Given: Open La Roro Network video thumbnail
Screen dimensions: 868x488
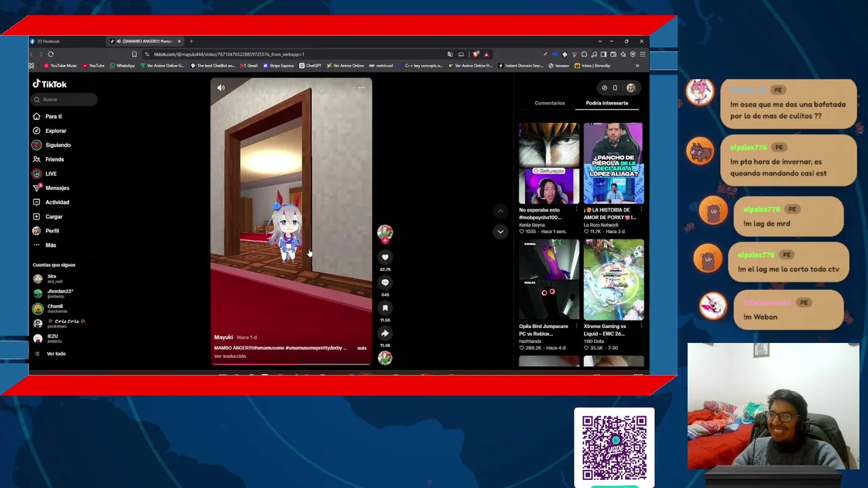Looking at the screenshot, I should coord(613,163).
